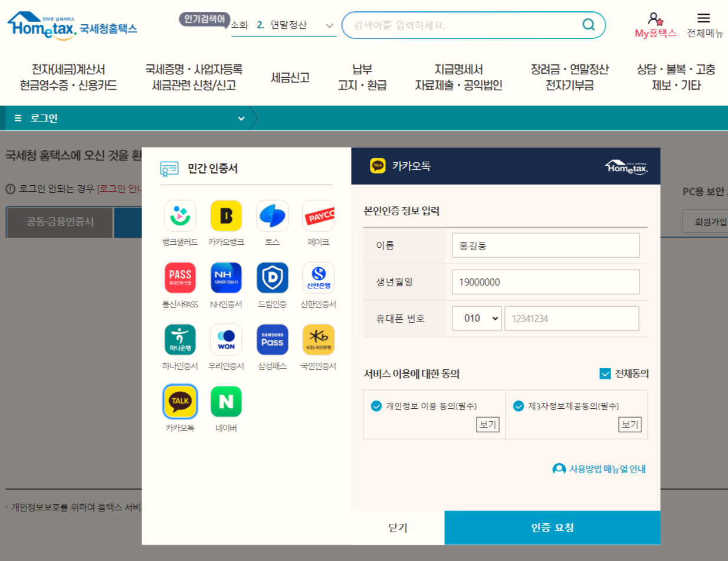
Task: Select the 뱅크샐러드 certificate icon
Action: (180, 216)
